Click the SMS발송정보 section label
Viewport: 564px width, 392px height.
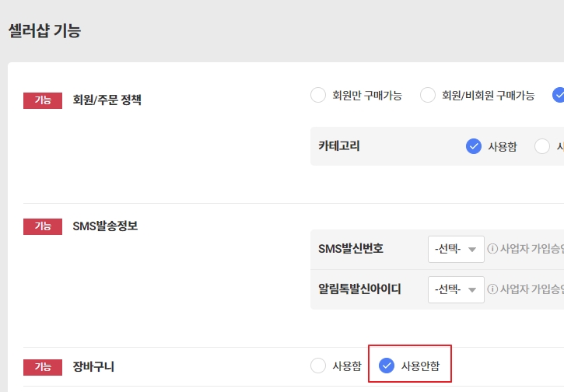[105, 226]
